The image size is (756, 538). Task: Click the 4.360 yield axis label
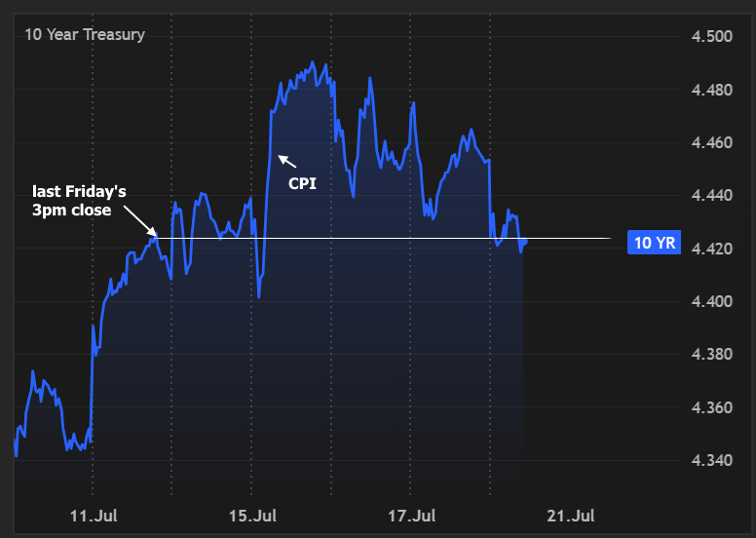pyautogui.click(x=711, y=407)
